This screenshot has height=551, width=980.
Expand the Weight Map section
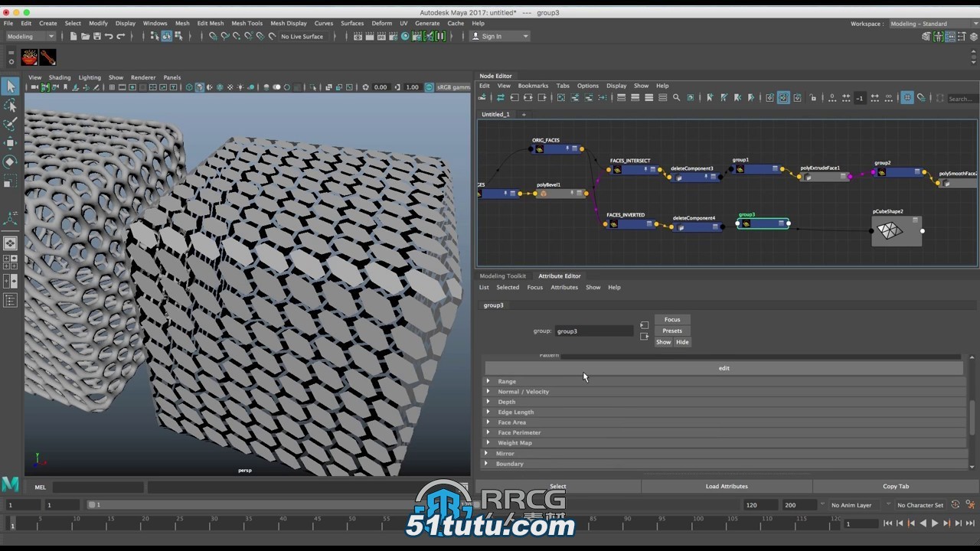coord(488,442)
